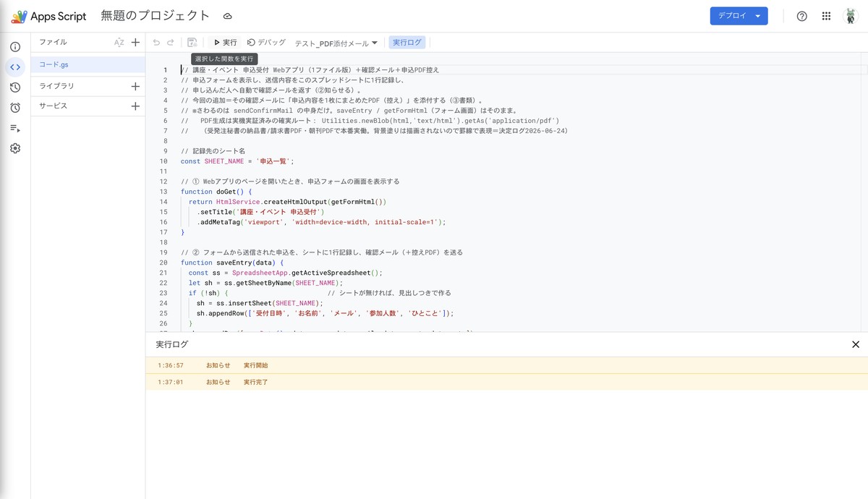Image resolution: width=868 pixels, height=499 pixels.
Task: Click code line function doGet()
Action: click(x=216, y=192)
